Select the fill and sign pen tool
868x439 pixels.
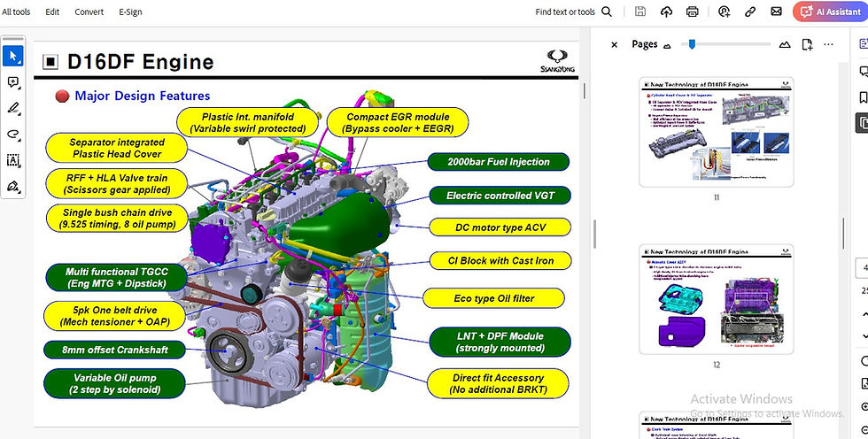pyautogui.click(x=13, y=187)
